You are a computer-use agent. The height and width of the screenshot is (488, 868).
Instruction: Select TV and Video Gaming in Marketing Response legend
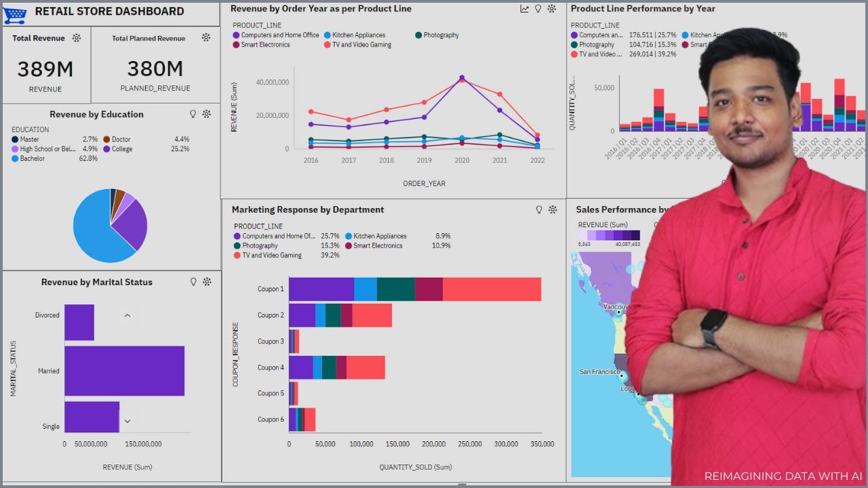(x=268, y=255)
